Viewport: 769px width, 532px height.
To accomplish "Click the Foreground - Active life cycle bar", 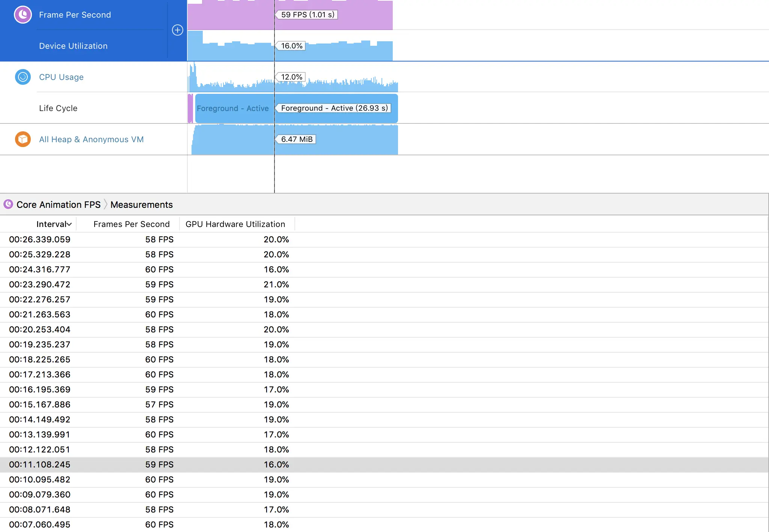I will (x=233, y=108).
